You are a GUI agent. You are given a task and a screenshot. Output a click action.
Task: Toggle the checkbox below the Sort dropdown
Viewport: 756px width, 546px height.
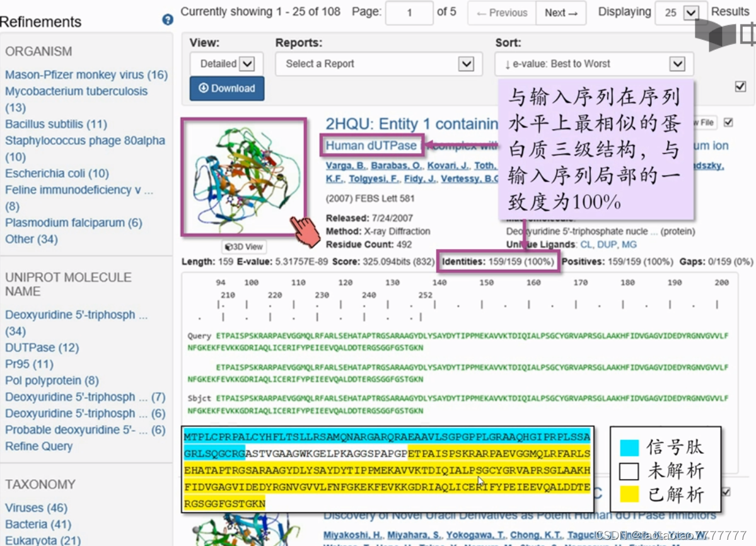pyautogui.click(x=741, y=86)
